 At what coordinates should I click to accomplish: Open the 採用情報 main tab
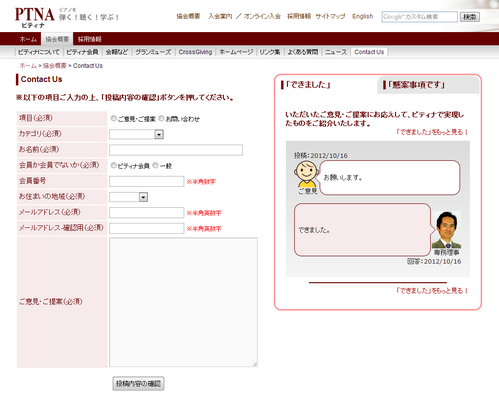(x=89, y=39)
